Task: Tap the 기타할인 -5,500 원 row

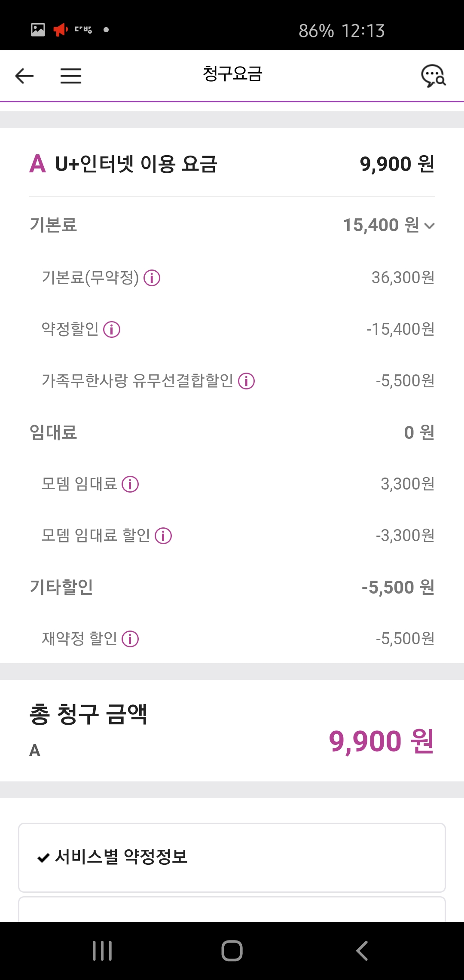Action: [x=232, y=587]
